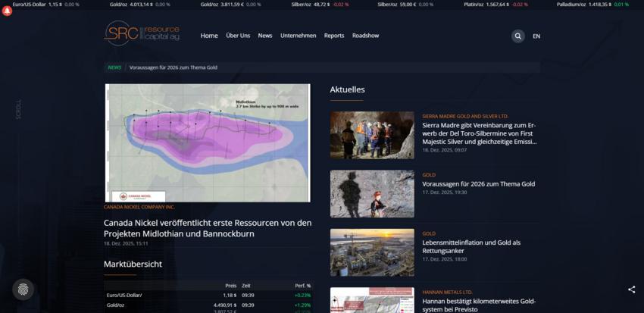The height and width of the screenshot is (313, 644).
Task: Click the vertical SCROLL indicator
Action: tap(18, 109)
